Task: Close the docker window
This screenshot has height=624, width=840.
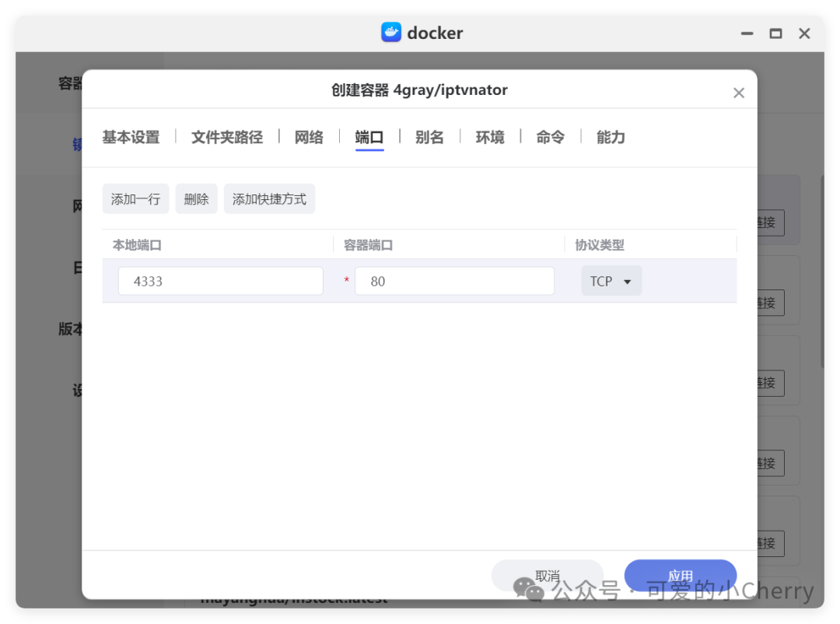Action: tap(804, 33)
